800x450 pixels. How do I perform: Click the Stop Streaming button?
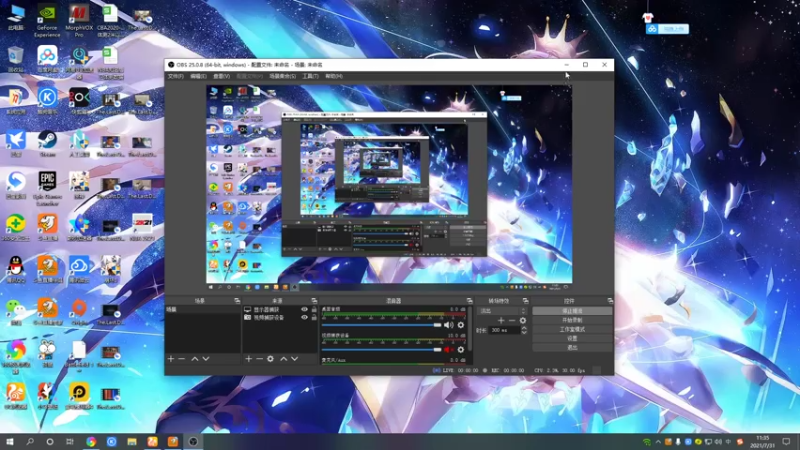pos(572,311)
